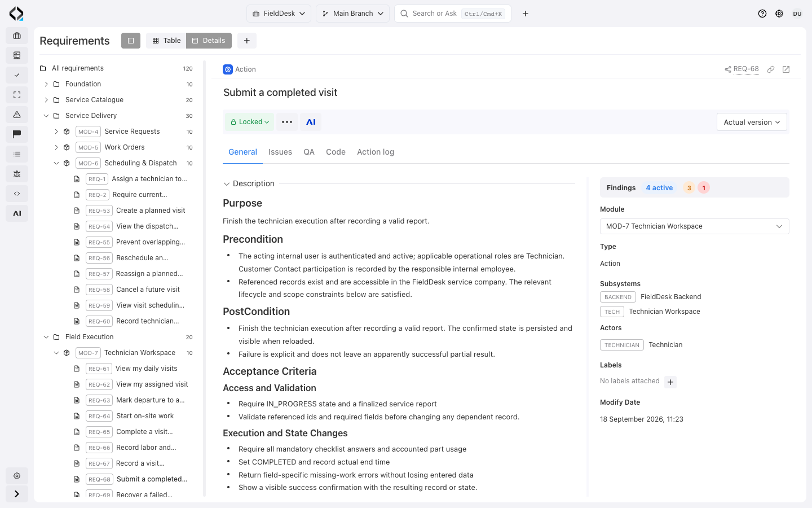Viewport: 812px width, 508px height.
Task: Click the checkmark icon in left sidebar
Action: [17, 75]
